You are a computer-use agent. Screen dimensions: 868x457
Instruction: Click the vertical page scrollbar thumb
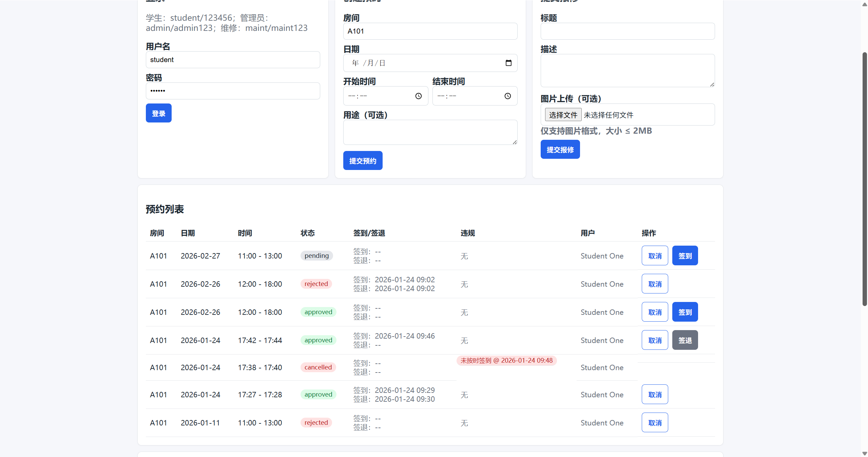click(x=864, y=178)
